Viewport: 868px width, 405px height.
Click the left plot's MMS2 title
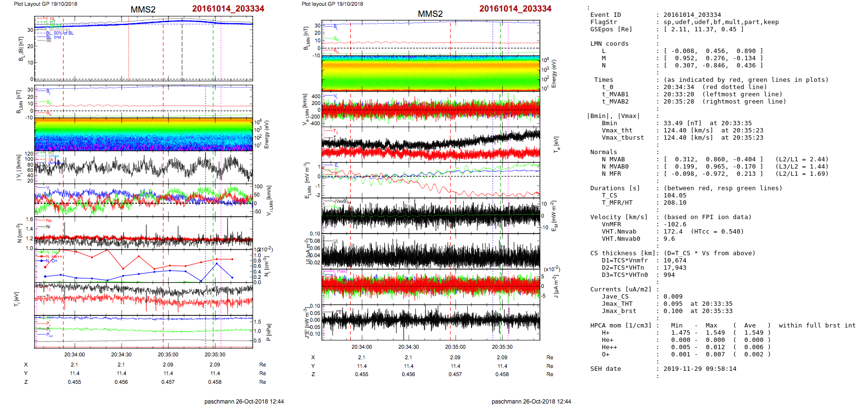pyautogui.click(x=143, y=10)
